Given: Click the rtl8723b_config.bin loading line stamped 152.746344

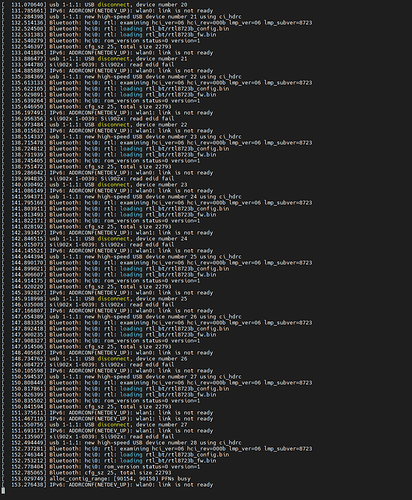Looking at the screenshot, I should (115, 455).
